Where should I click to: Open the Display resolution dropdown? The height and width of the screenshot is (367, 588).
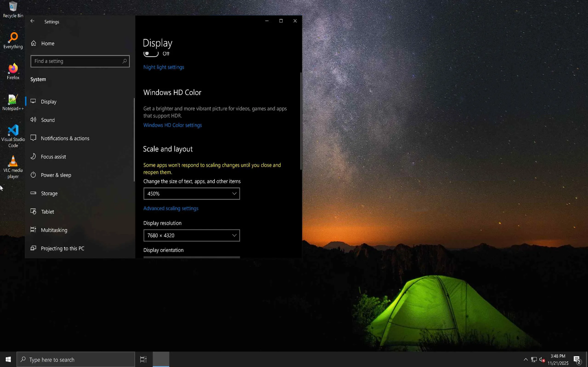tap(192, 235)
